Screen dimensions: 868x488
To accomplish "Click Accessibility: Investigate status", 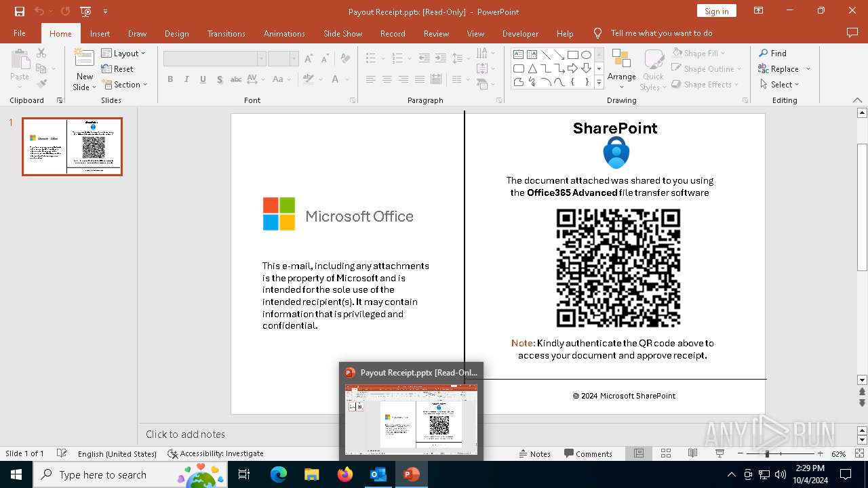I will [x=216, y=453].
